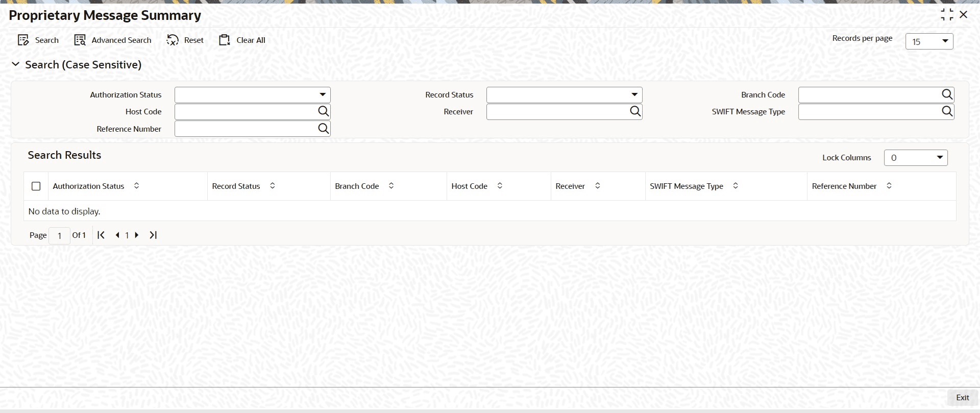This screenshot has height=413, width=980.
Task: Go to the first page
Action: point(101,235)
